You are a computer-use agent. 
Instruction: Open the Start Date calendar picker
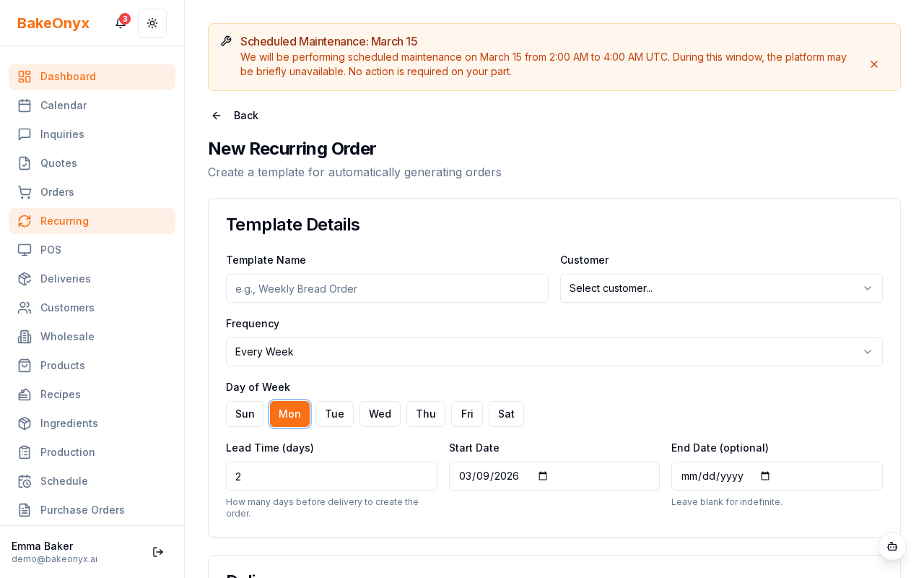(542, 476)
